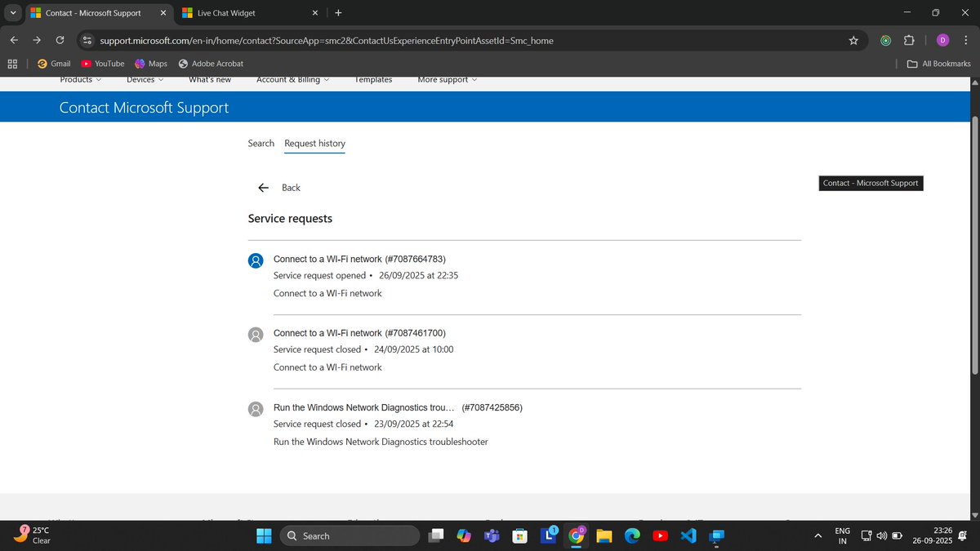This screenshot has height=551, width=980.
Task: Expand the Devices menu
Action: point(145,79)
